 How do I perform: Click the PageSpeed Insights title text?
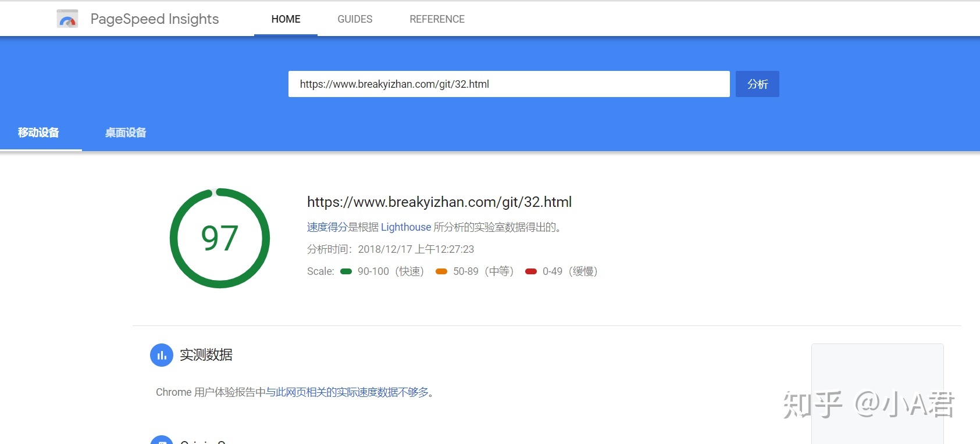point(155,19)
